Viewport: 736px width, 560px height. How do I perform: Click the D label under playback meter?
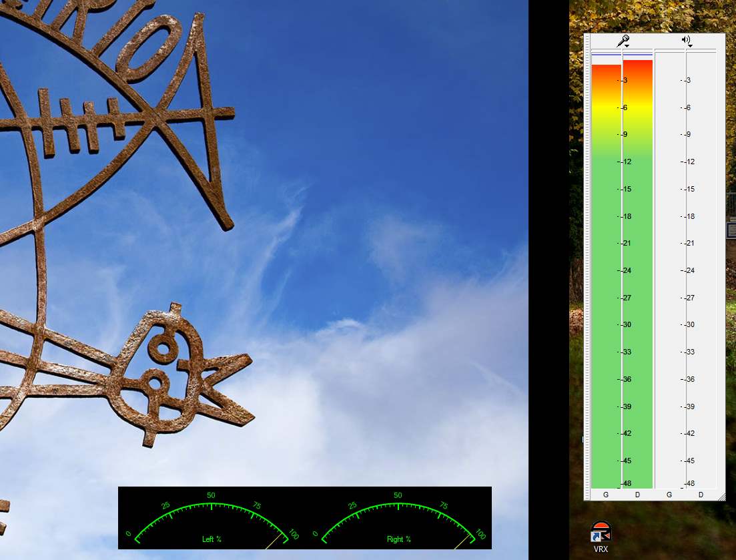coord(701,495)
